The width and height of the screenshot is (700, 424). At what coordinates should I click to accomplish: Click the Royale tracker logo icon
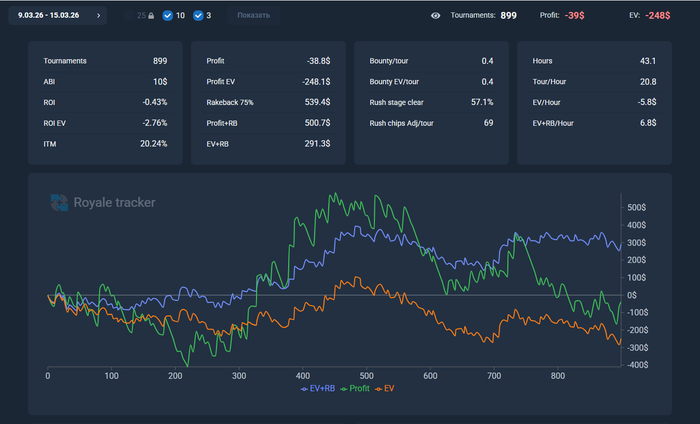(60, 203)
